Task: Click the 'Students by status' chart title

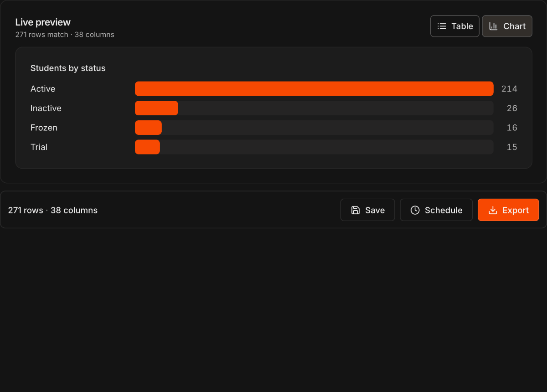Action: (68, 68)
